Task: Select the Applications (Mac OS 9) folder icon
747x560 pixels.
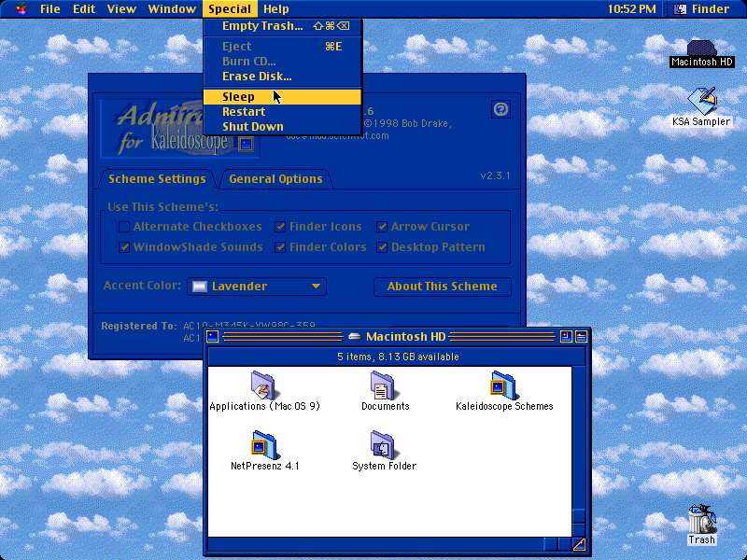Action: [263, 385]
